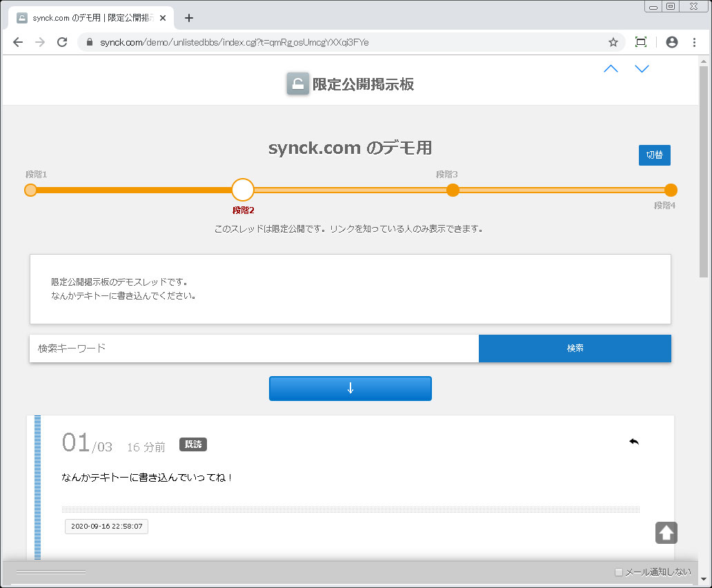Click the scrollbar down arrow
Viewport: 712px width, 588px height.
click(x=703, y=579)
